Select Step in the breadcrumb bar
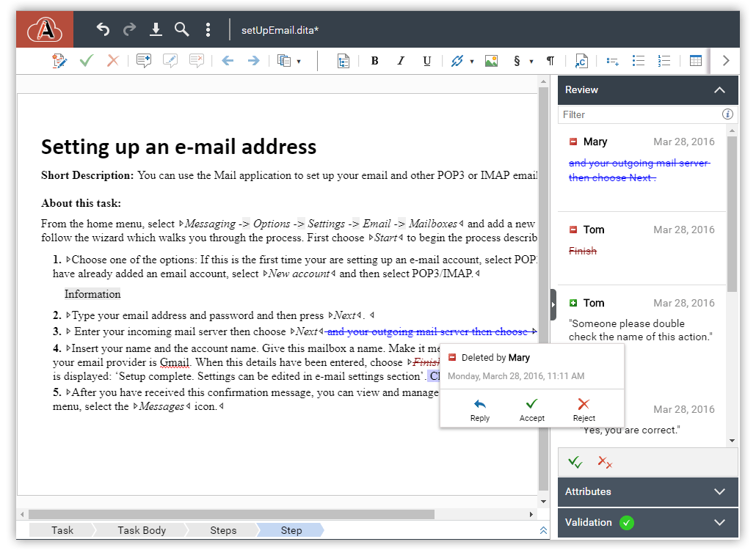 pyautogui.click(x=291, y=530)
